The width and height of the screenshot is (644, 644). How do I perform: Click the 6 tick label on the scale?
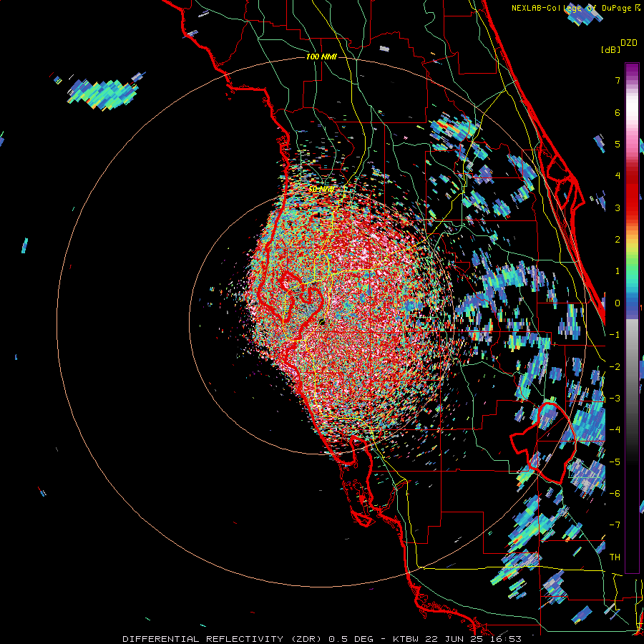[618, 112]
